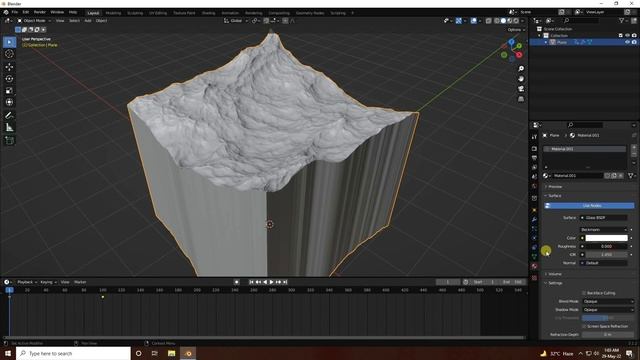Enable Screen Space Refraction checkbox
Image resolution: width=640 pixels, height=360 pixels.
click(584, 327)
